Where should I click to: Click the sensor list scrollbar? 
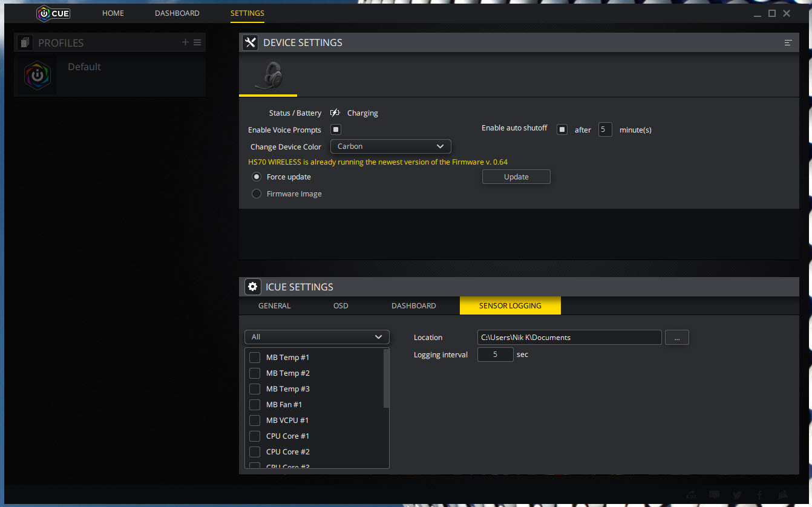386,378
